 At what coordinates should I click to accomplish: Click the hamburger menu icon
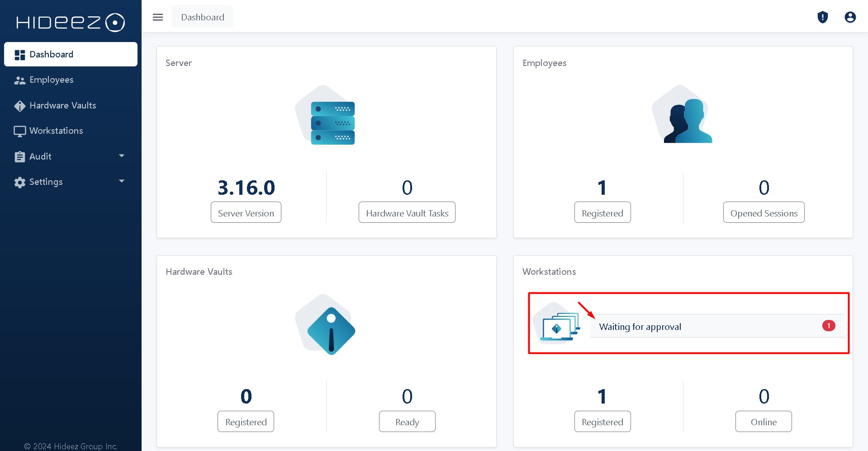(158, 17)
